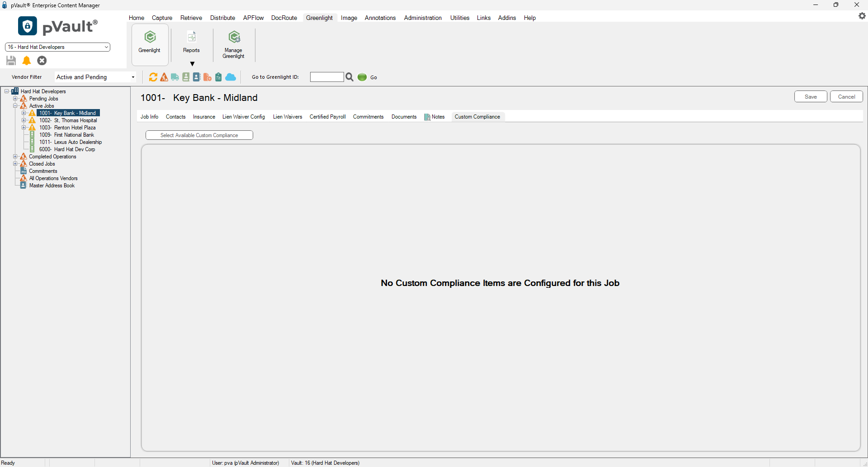Image resolution: width=868 pixels, height=467 pixels.
Task: Open the settings gear icon at top right
Action: point(862,16)
